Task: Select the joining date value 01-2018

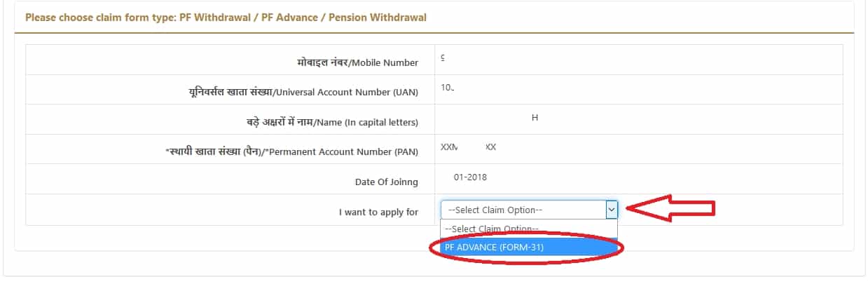Action: (470, 177)
